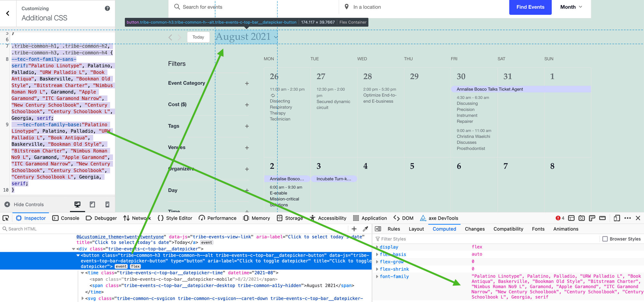Viewport: 644px width, 302px height.
Task: Take a screenshot with camera icon
Action: click(582, 218)
